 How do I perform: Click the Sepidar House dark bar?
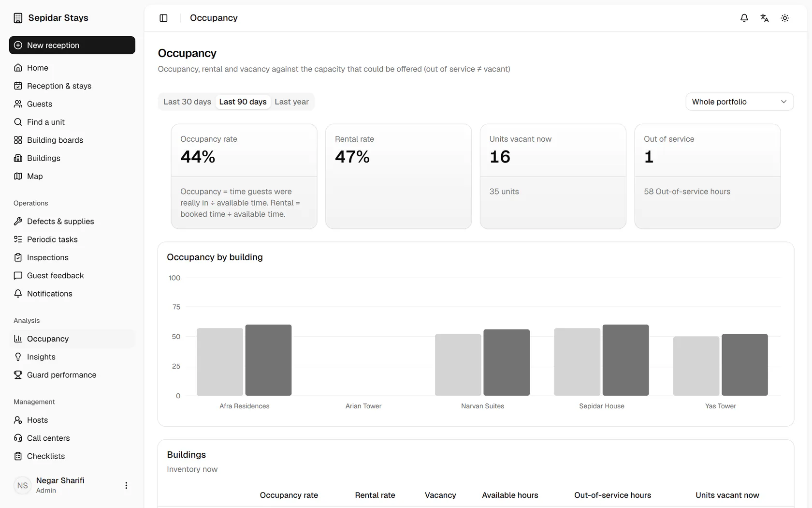point(625,360)
